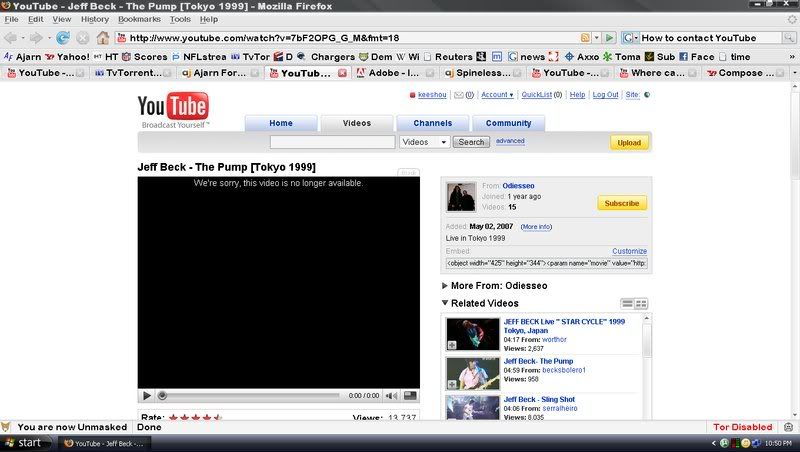The width and height of the screenshot is (800, 452).
Task: Open the list all tabs dropdown
Action: click(x=794, y=73)
